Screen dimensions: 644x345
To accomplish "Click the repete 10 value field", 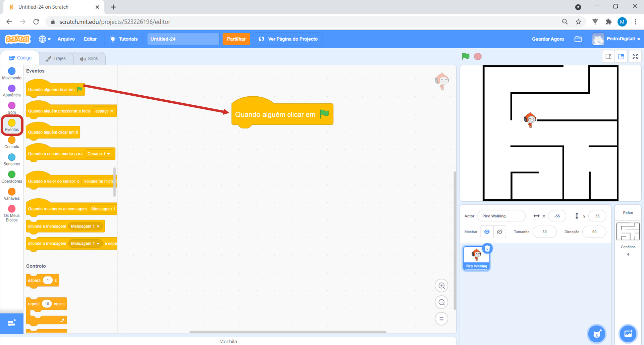I will coord(47,304).
